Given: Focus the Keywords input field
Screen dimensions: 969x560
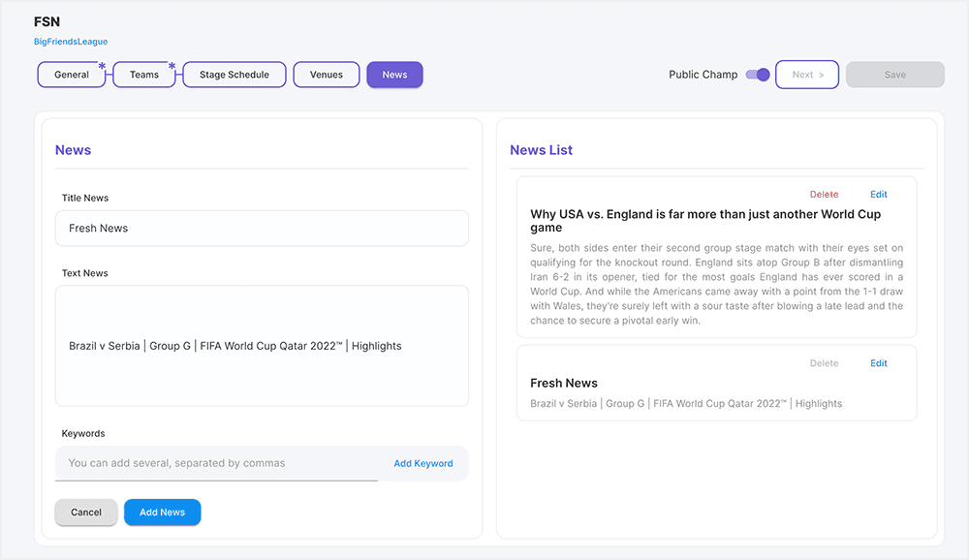Looking at the screenshot, I should 218,463.
